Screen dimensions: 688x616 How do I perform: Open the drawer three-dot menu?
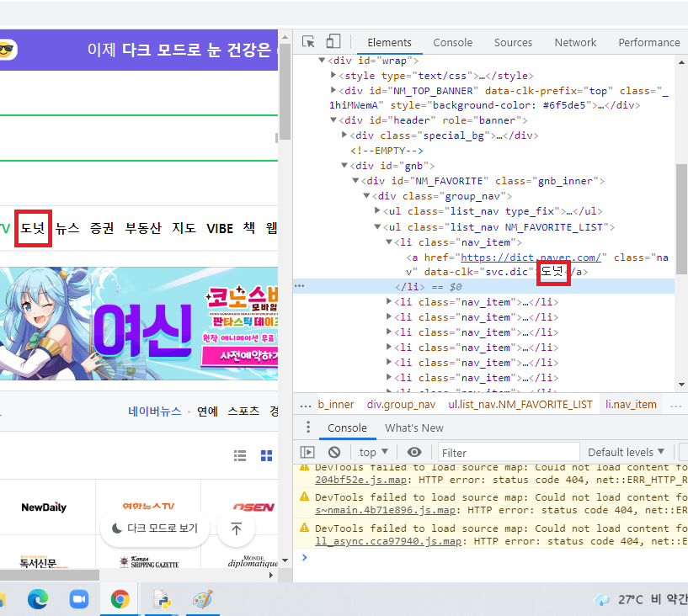pos(308,427)
